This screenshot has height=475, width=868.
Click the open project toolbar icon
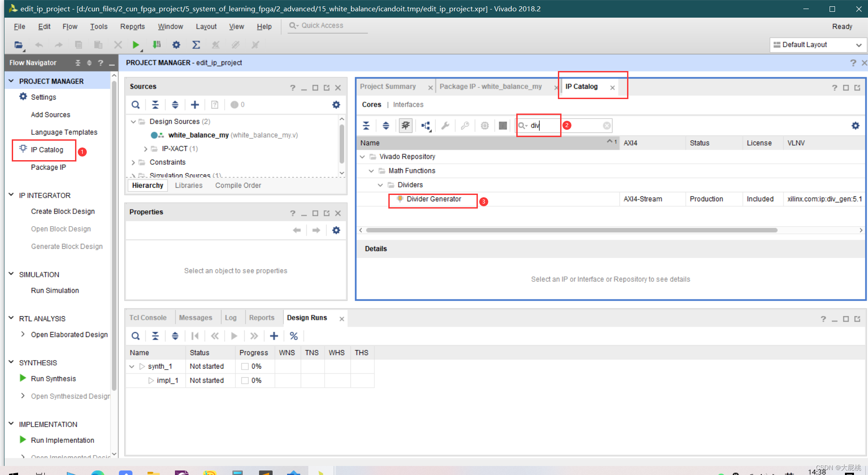click(x=18, y=45)
